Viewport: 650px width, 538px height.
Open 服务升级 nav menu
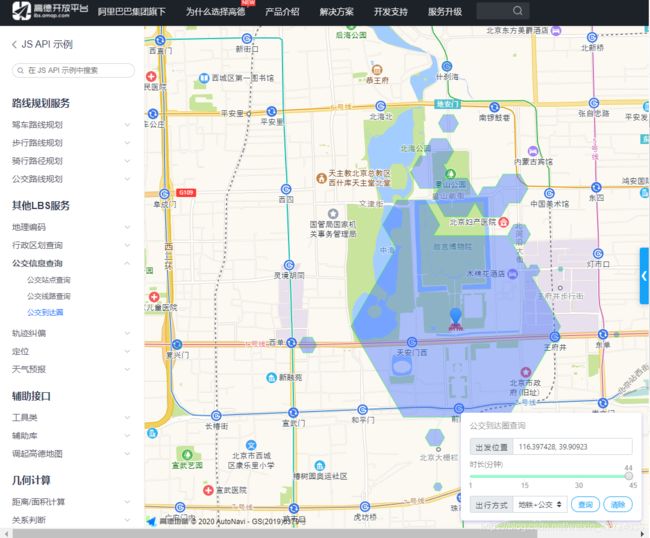point(445,12)
